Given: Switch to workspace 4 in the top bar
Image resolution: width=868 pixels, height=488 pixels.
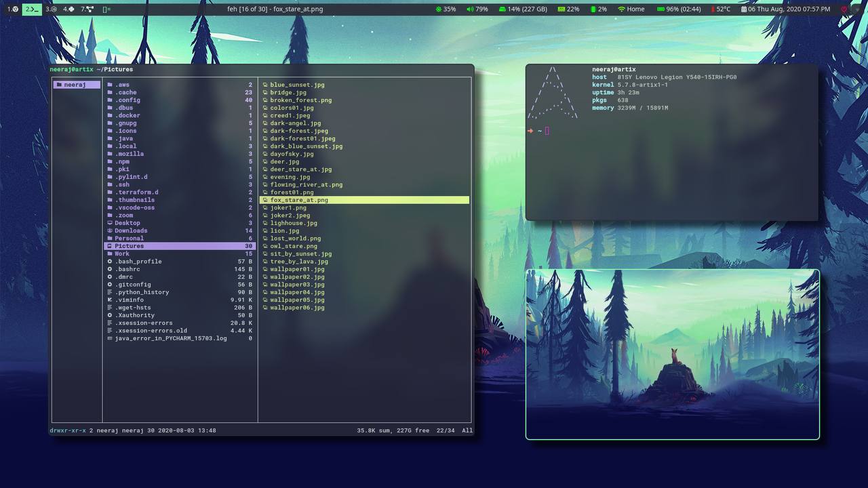Looking at the screenshot, I should (x=68, y=9).
